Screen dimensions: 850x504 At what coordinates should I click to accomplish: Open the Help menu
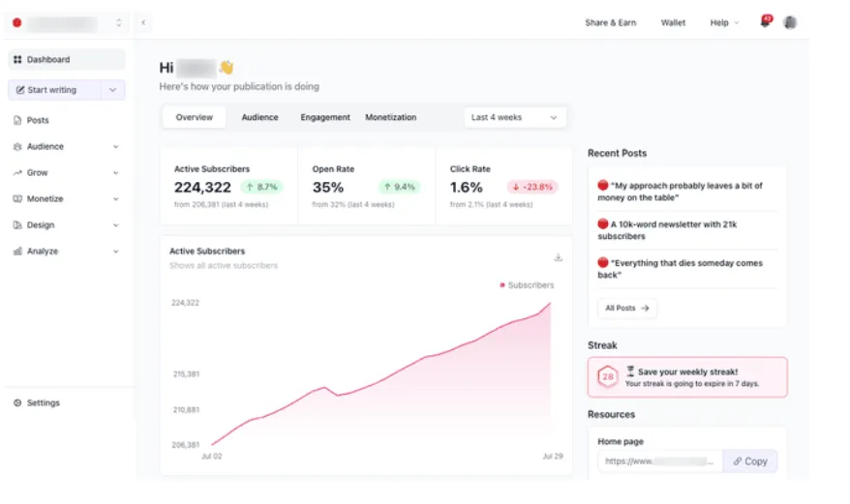coord(724,23)
